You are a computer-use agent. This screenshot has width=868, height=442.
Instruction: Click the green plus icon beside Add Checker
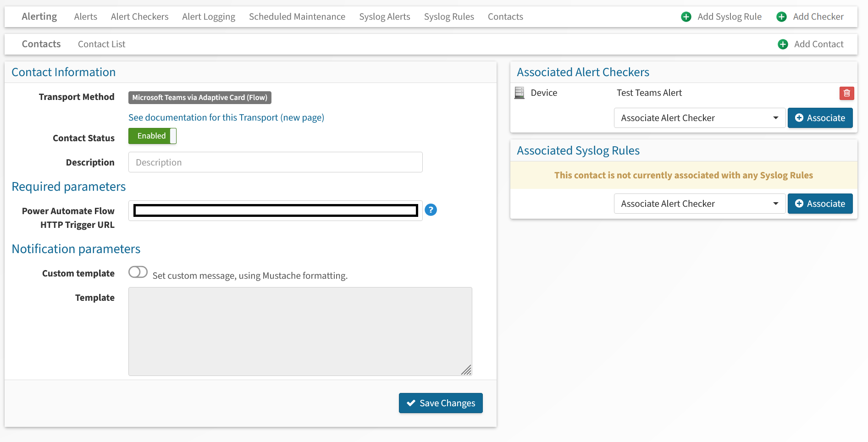pos(781,17)
